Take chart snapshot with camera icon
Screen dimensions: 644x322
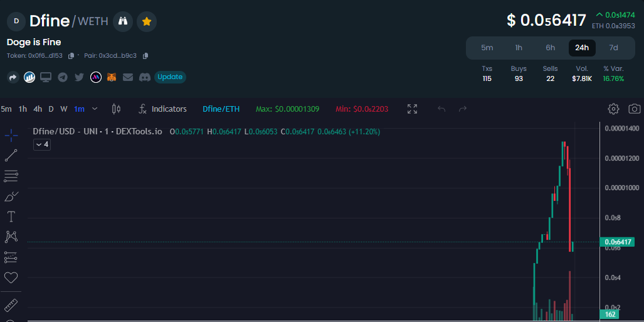pyautogui.click(x=635, y=109)
